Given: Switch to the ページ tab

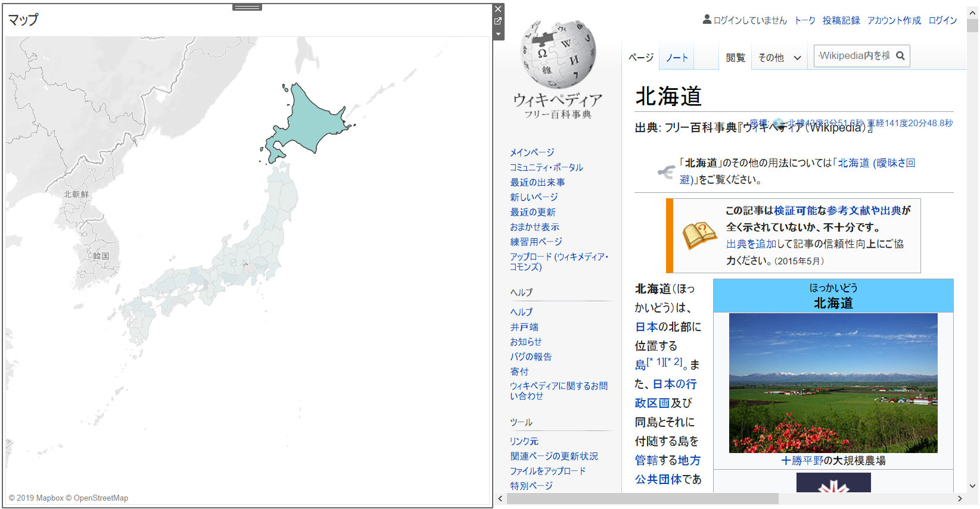Looking at the screenshot, I should [x=641, y=57].
